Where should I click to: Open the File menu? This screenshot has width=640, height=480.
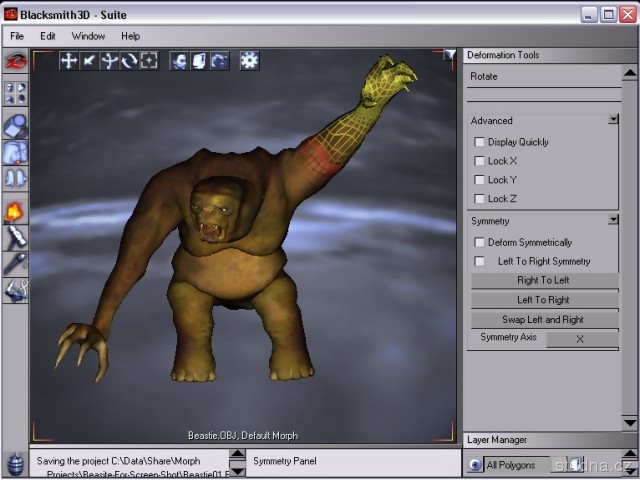click(17, 36)
